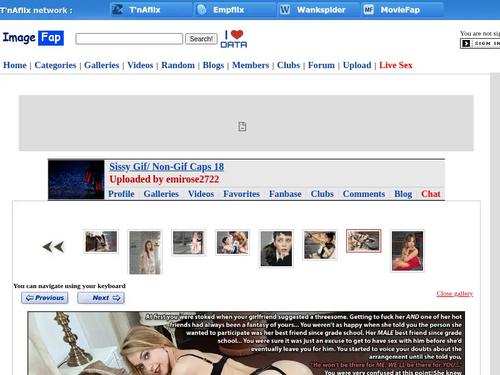The image size is (500, 375).
Task: Click the I heart DATA logo
Action: (x=234, y=39)
